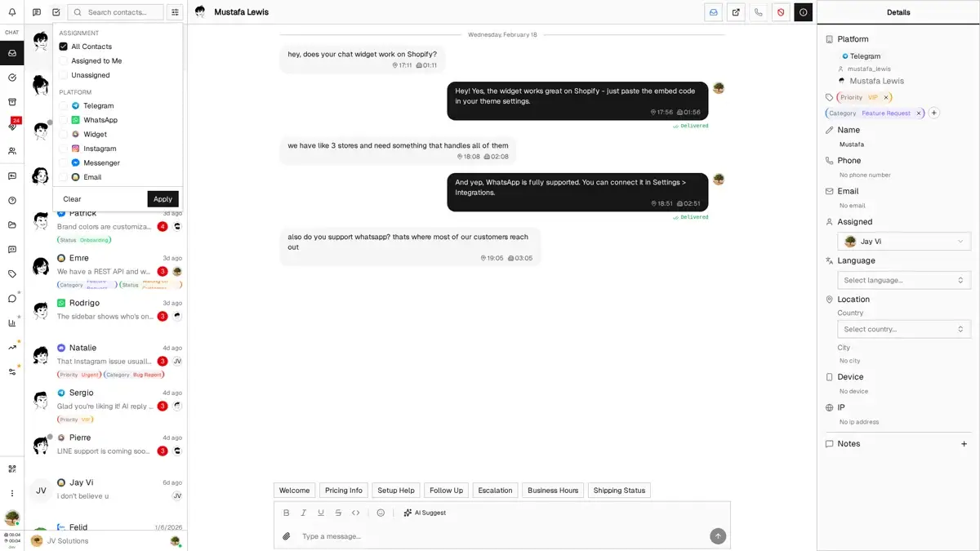This screenshot has width=980, height=551.
Task: Apply the contact filters
Action: coord(163,198)
